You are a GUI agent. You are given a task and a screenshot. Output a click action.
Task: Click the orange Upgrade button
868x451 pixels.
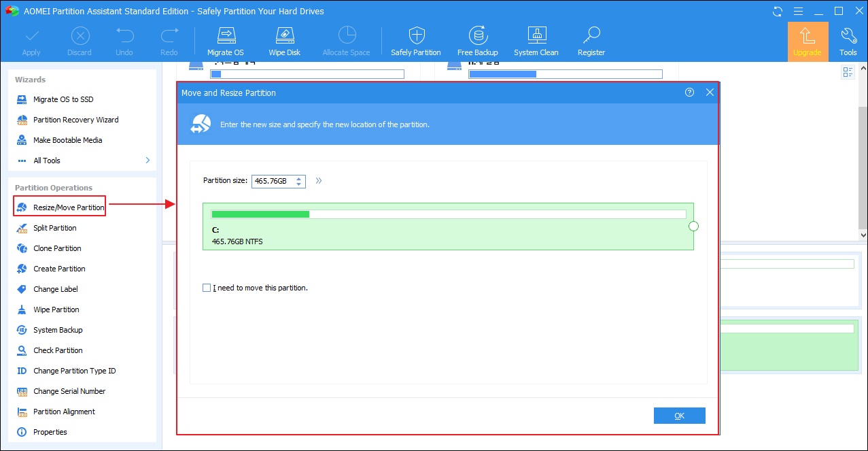pos(808,41)
